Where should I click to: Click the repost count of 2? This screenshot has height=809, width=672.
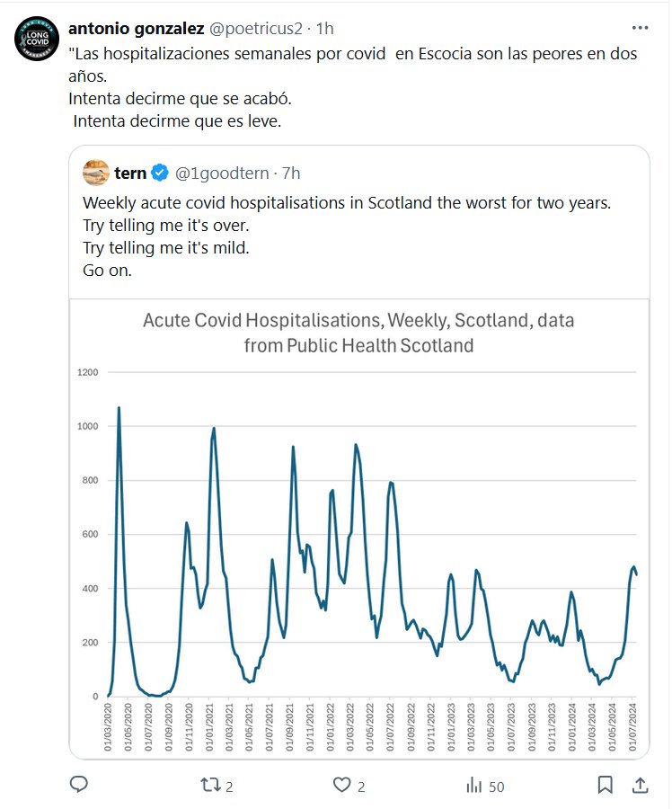click(229, 787)
